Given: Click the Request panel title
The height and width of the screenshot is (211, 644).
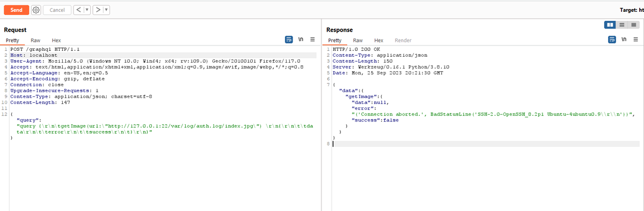Looking at the screenshot, I should click(x=15, y=30).
